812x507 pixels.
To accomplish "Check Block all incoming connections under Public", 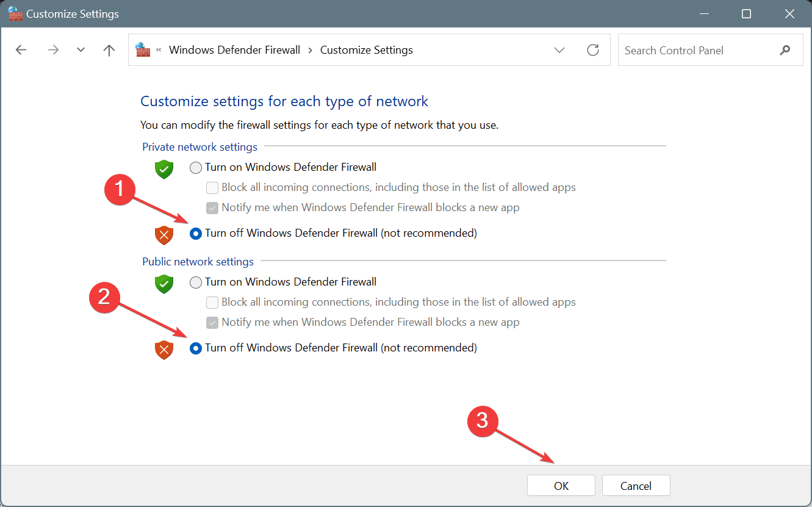I will pos(212,302).
